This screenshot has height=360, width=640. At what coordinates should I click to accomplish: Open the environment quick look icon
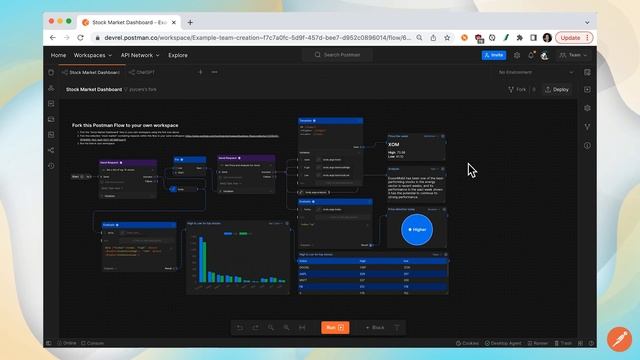click(x=587, y=72)
